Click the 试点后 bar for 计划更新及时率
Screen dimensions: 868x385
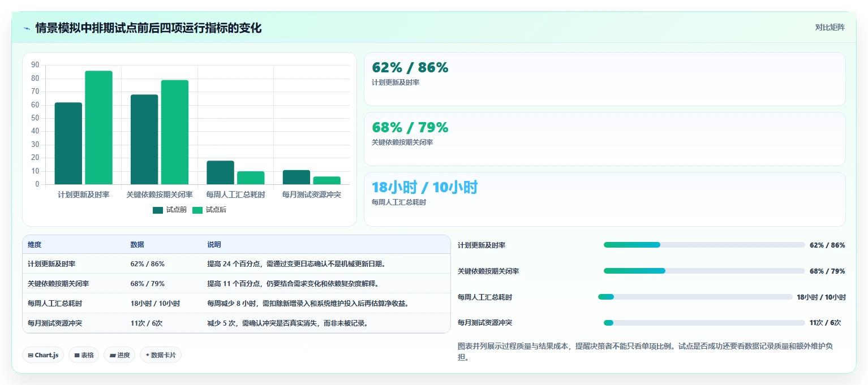pyautogui.click(x=99, y=128)
